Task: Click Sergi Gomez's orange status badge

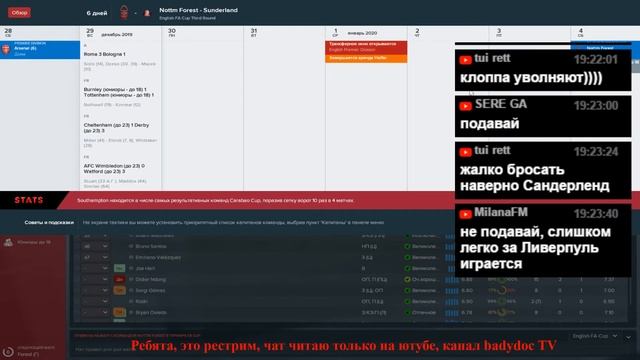Action: click(119, 291)
